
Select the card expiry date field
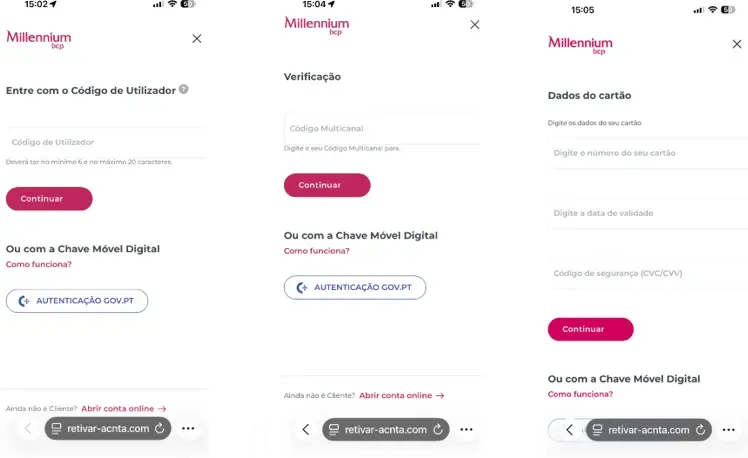click(x=647, y=213)
